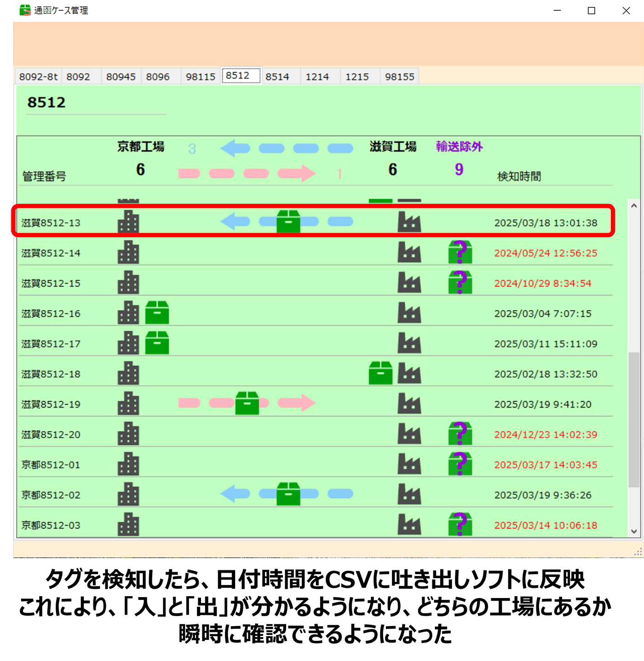Switch to the 8514 tab
The width and height of the screenshot is (644, 661).
tap(277, 77)
